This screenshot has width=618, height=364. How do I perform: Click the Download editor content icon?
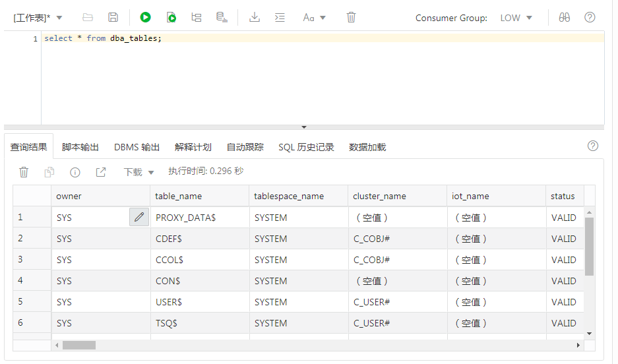tap(255, 18)
